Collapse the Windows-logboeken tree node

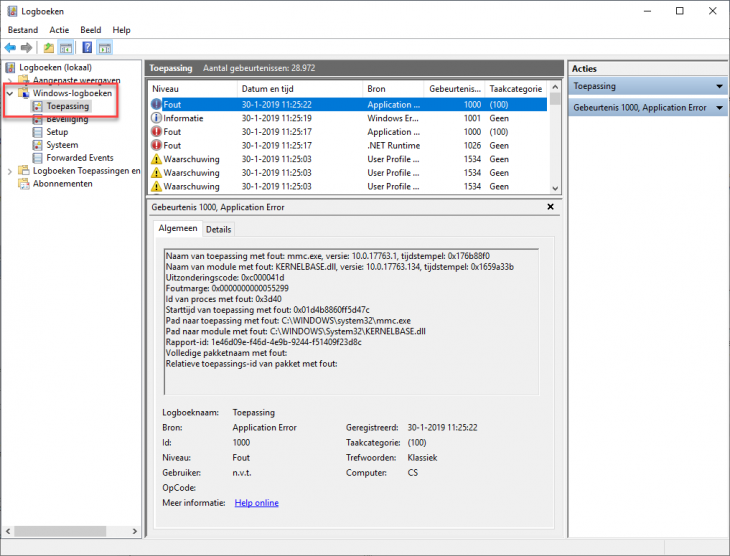click(x=10, y=93)
